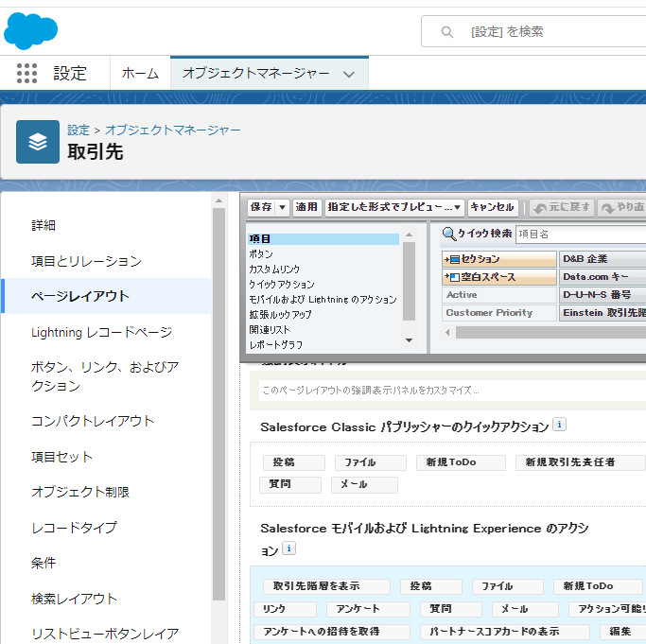Click the Salesforce cloud logo
646x644 pixels.
coord(30,31)
